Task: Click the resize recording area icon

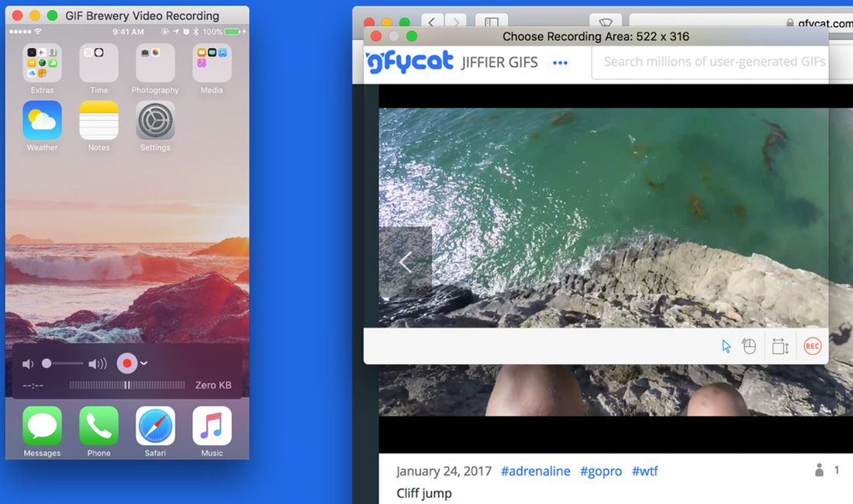Action: (780, 347)
